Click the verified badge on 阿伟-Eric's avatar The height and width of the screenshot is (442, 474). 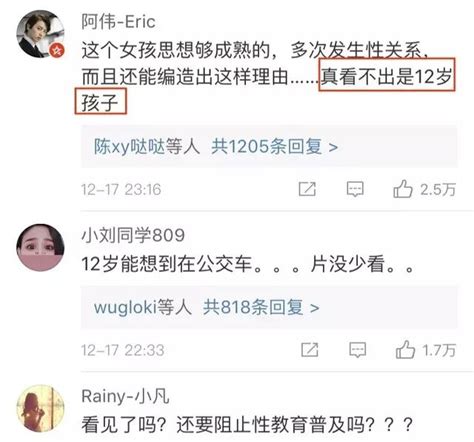tap(57, 51)
